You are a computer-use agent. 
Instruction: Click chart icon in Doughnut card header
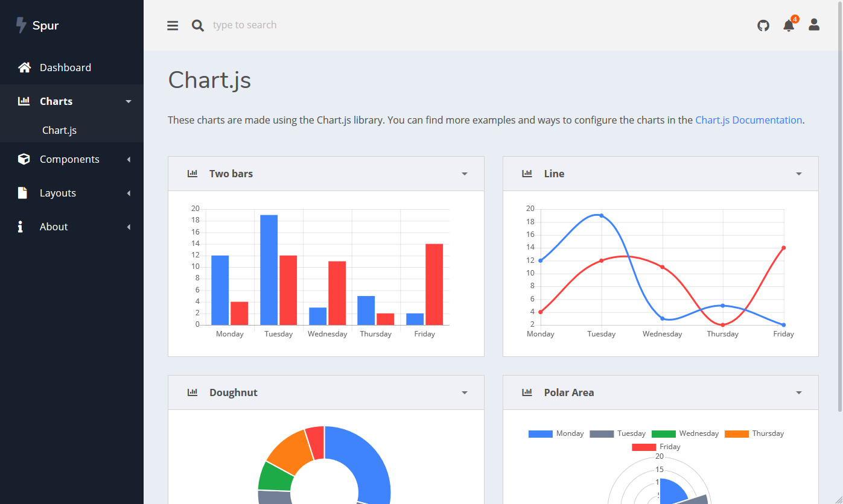(x=192, y=392)
